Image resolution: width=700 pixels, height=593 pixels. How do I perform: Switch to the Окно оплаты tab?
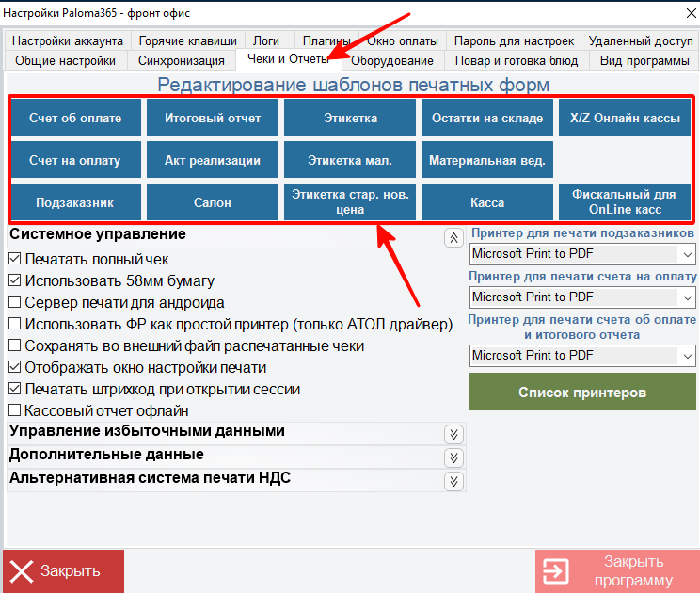(x=403, y=40)
